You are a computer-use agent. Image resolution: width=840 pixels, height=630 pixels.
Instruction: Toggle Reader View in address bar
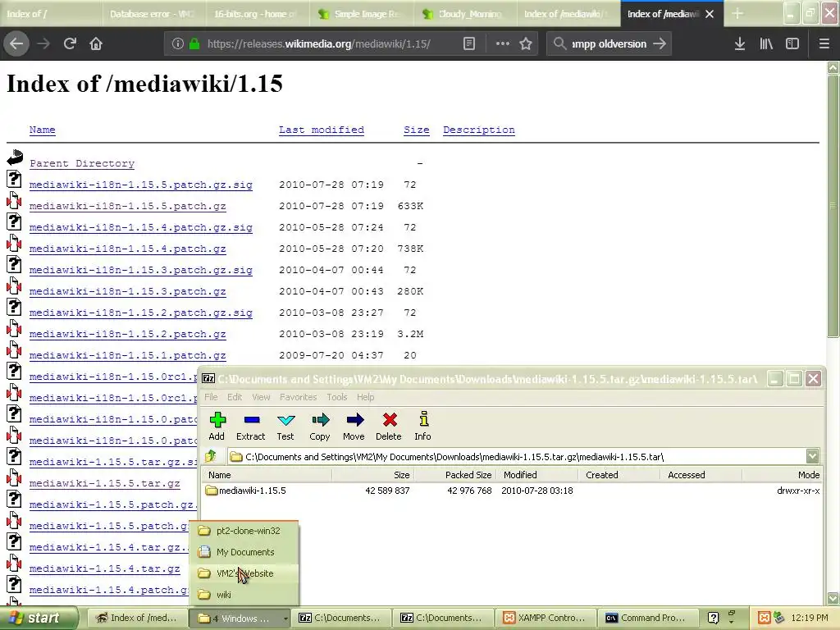(469, 44)
